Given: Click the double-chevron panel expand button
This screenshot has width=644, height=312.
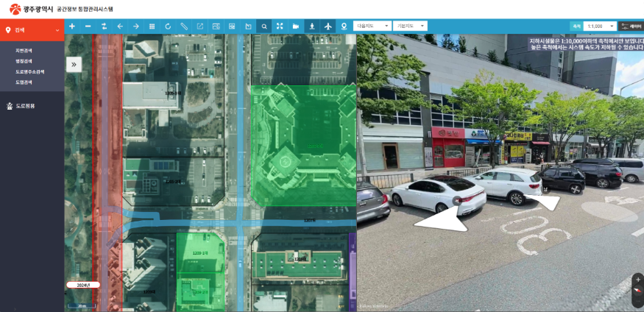Looking at the screenshot, I should [x=74, y=65].
